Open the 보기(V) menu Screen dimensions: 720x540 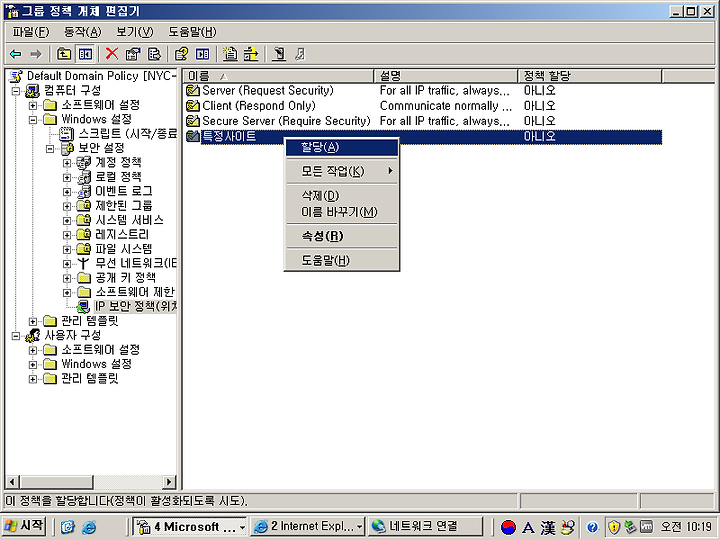click(135, 32)
